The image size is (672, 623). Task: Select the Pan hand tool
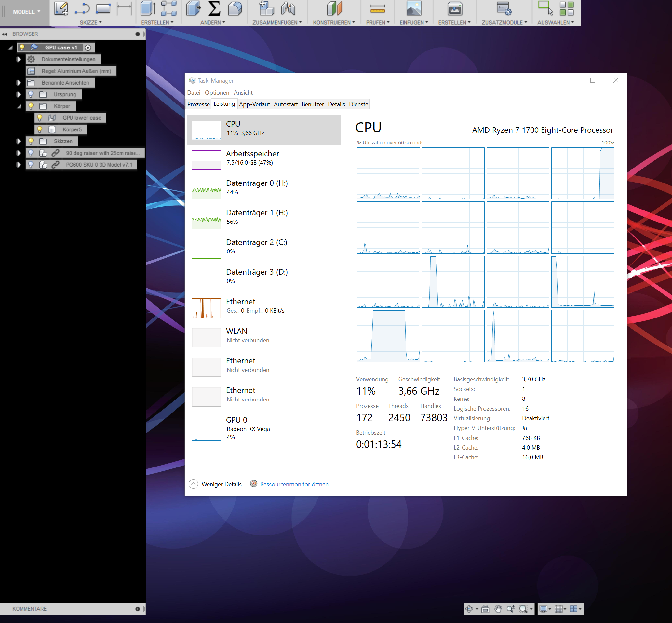[x=498, y=609]
